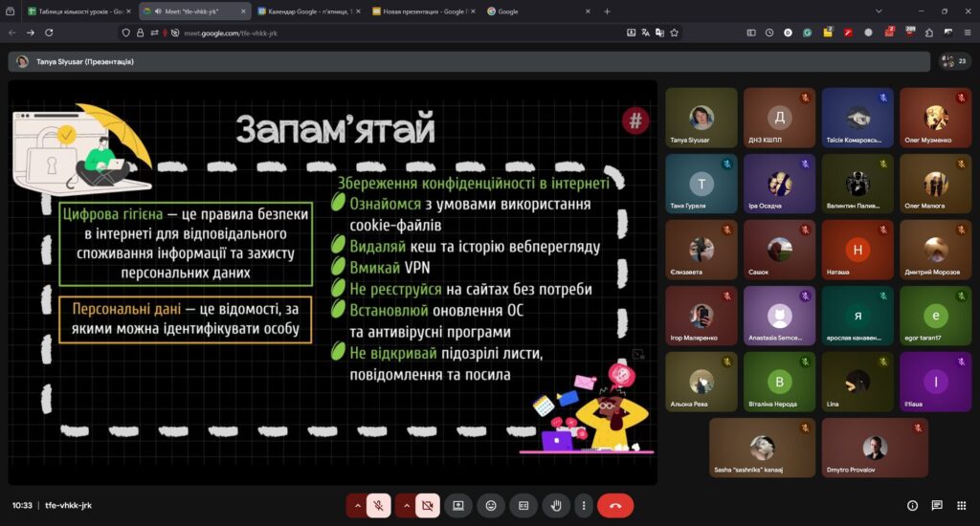Expand video settings arrow beside camera

click(x=406, y=505)
